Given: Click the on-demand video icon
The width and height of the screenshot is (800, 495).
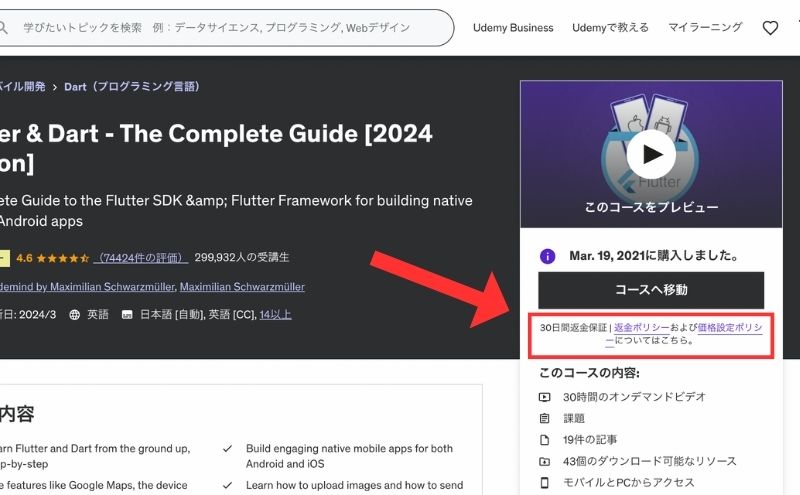Looking at the screenshot, I should click(544, 397).
